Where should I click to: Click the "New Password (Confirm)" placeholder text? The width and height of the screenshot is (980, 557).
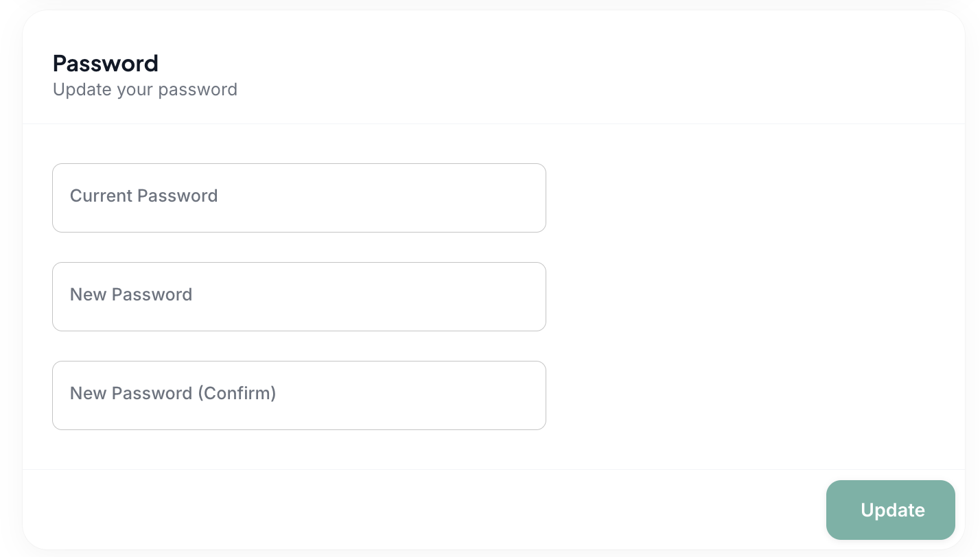[x=173, y=394]
